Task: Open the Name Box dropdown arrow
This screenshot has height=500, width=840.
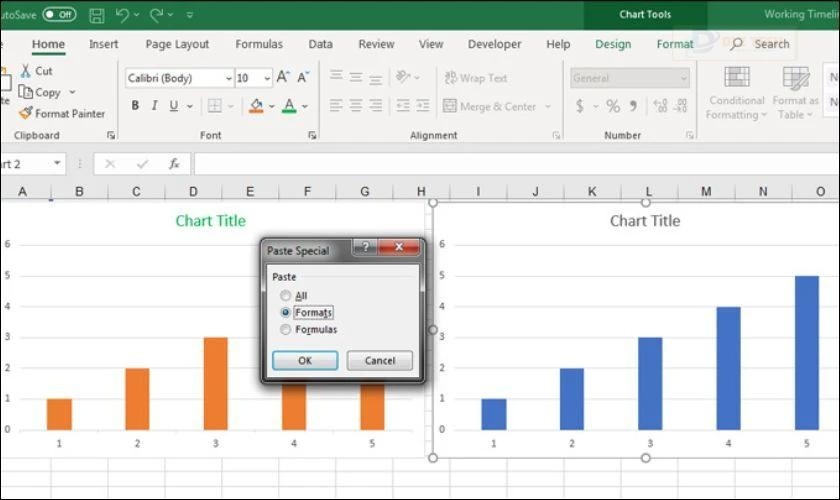Action: [x=57, y=164]
